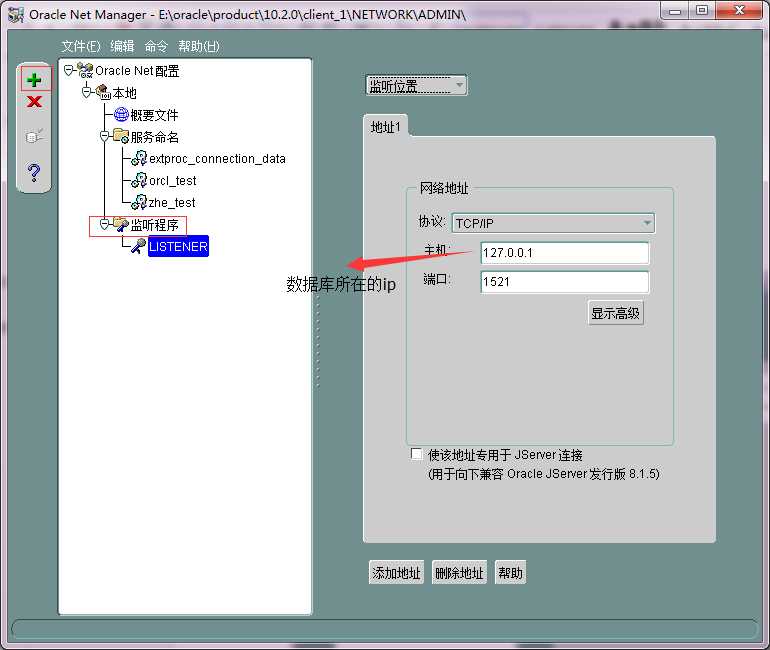The image size is (770, 650).
Task: Open the 编辑 menu
Action: coord(122,46)
